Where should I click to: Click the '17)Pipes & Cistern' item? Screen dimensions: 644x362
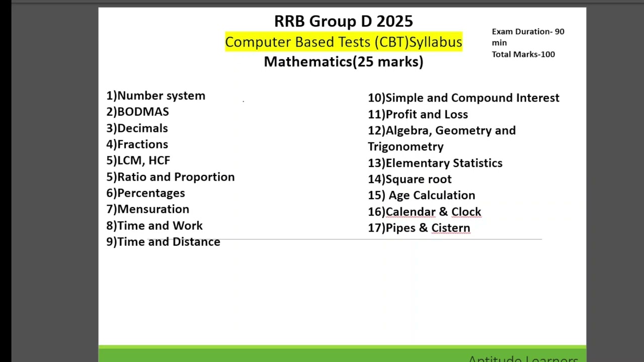(419, 228)
